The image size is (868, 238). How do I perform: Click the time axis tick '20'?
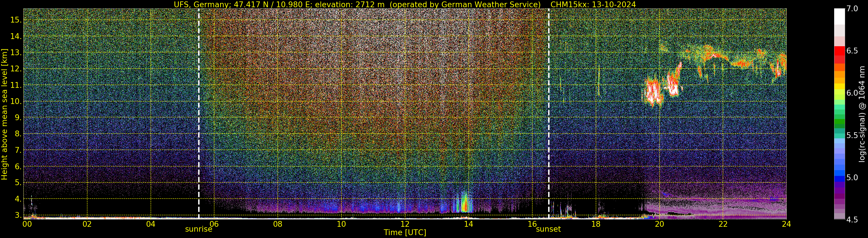[659, 224]
